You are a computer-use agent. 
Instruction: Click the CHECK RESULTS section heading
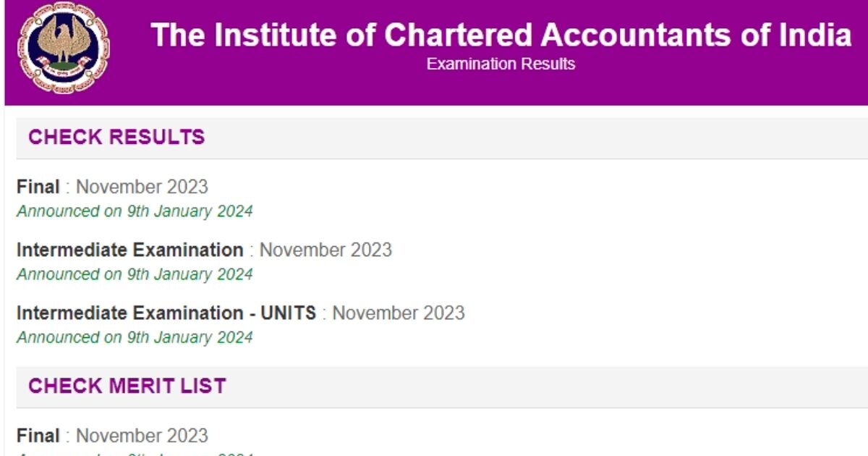(116, 137)
